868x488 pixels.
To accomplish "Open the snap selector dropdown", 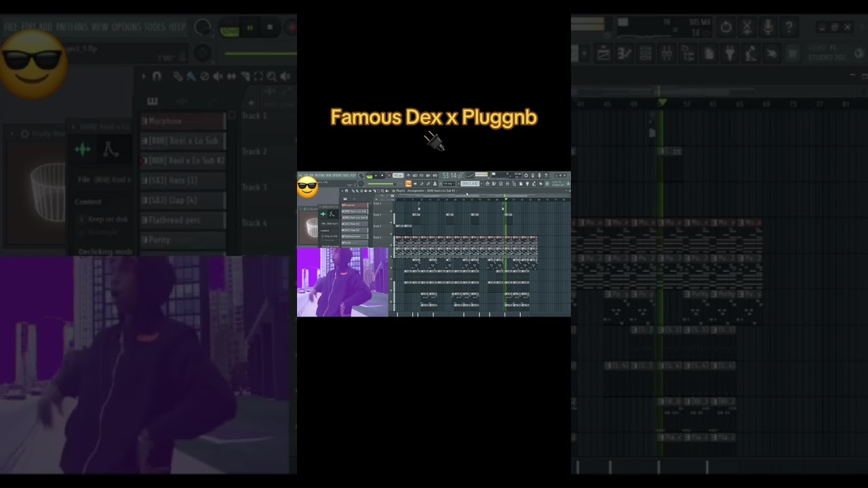I will click(449, 184).
